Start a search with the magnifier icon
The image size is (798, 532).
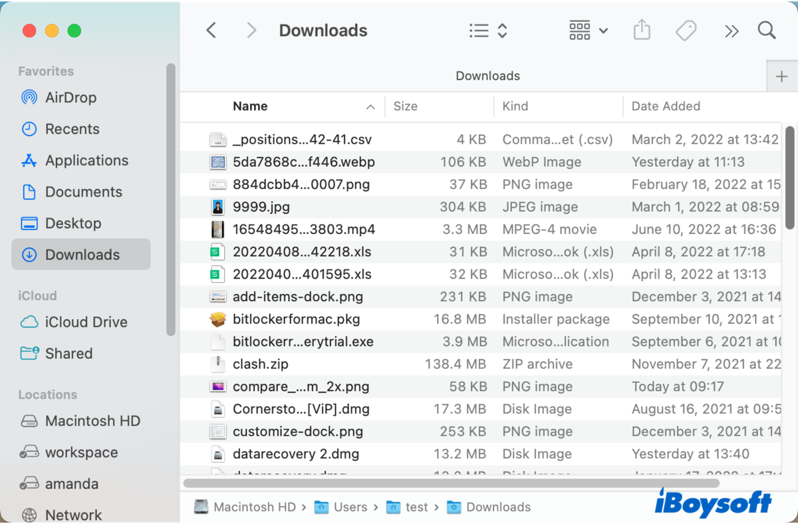click(766, 30)
